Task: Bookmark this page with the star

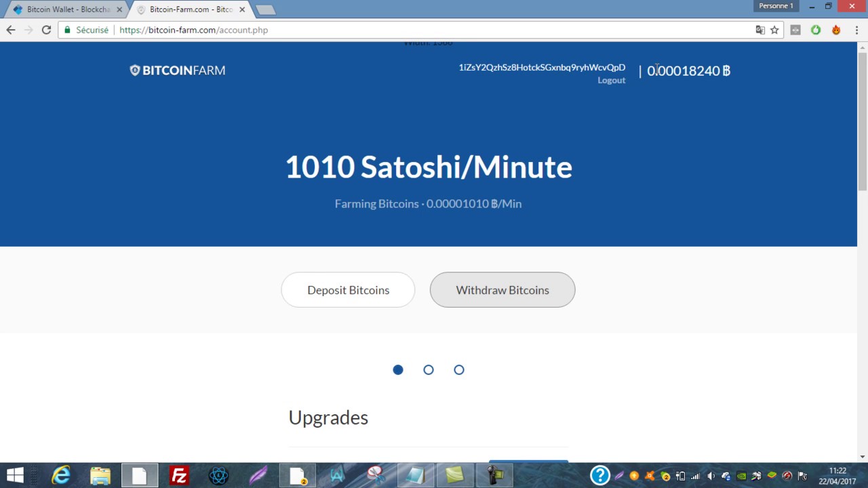Action: pyautogui.click(x=774, y=30)
